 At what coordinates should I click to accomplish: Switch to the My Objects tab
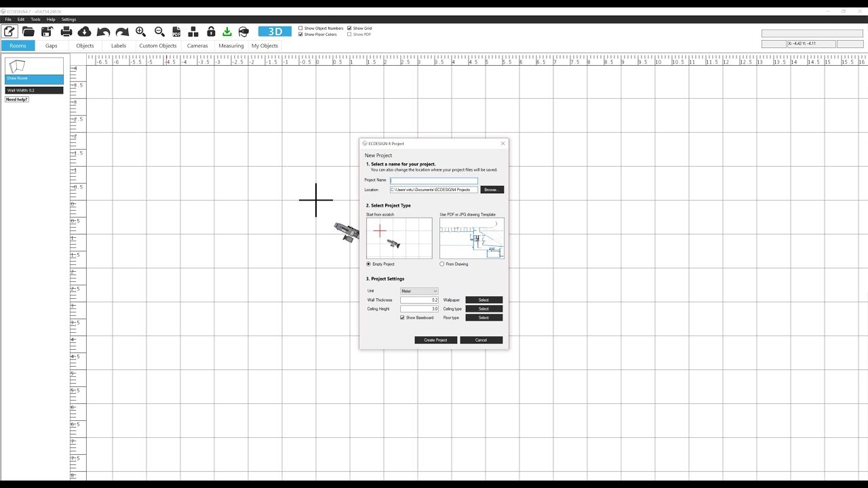pyautogui.click(x=264, y=46)
